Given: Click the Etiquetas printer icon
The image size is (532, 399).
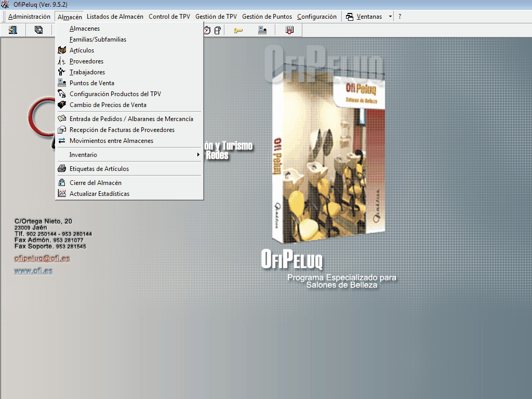Looking at the screenshot, I should 62,169.
